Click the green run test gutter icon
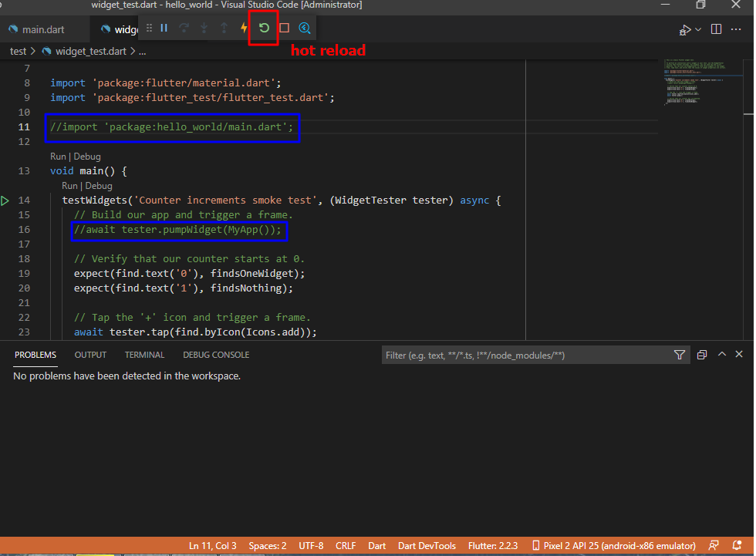Viewport: 756px width, 556px height. tap(5, 200)
